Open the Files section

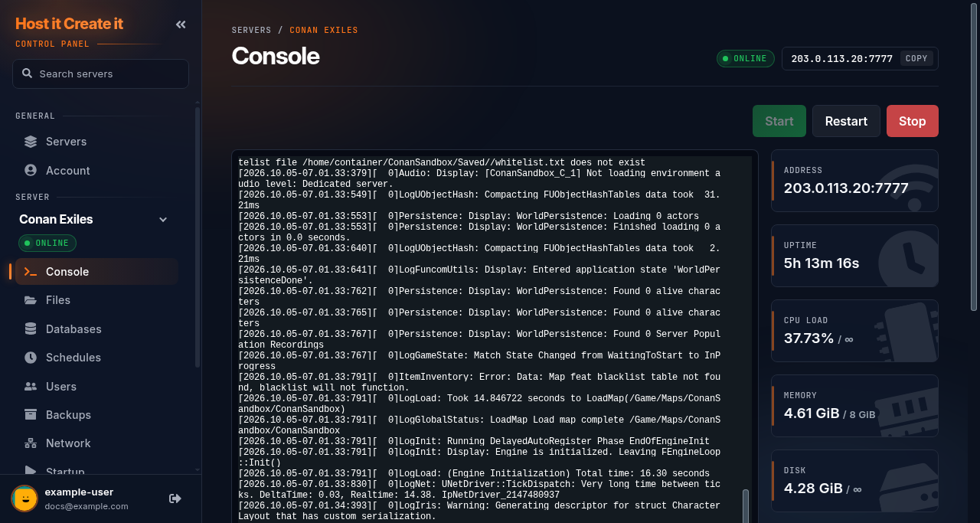tap(96, 300)
